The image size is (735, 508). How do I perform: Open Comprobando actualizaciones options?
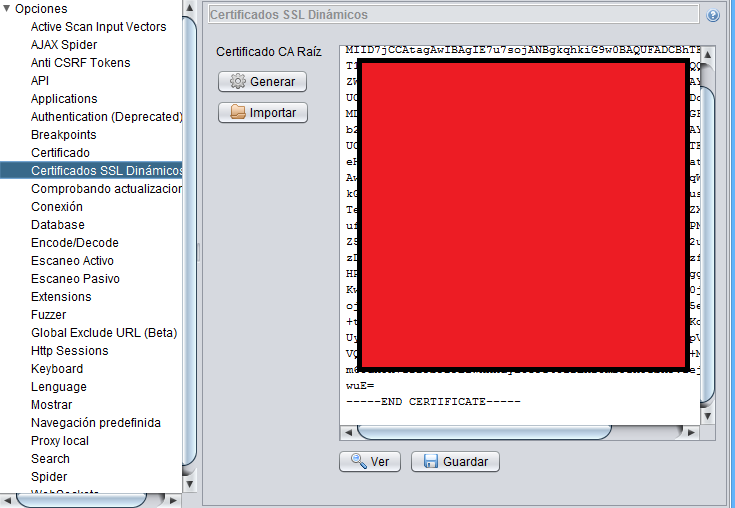pyautogui.click(x=106, y=188)
